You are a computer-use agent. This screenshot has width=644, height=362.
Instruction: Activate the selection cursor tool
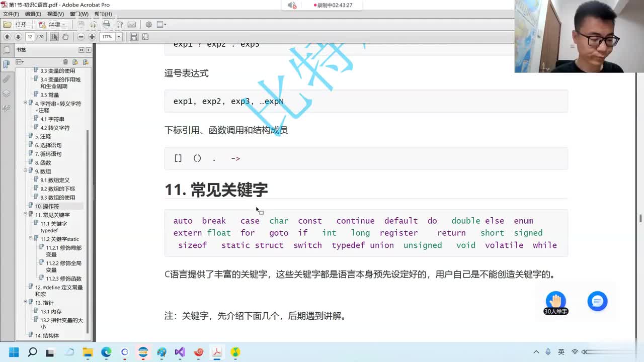pyautogui.click(x=54, y=37)
